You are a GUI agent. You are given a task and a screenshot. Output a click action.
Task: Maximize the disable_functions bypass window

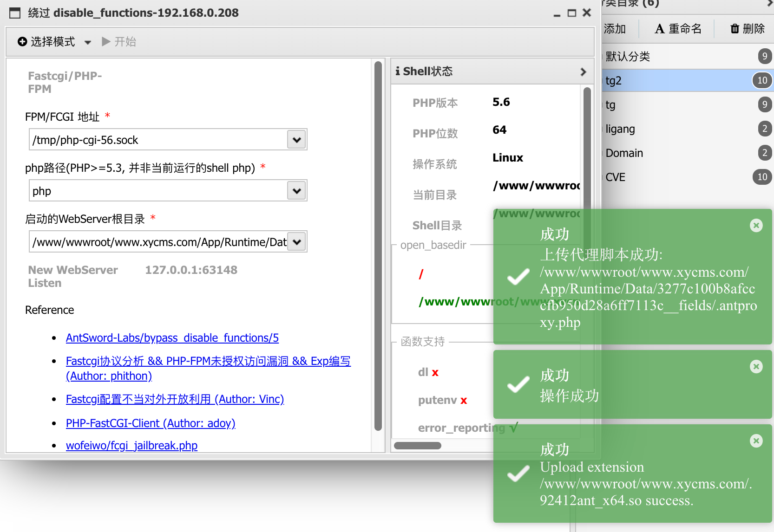[572, 13]
